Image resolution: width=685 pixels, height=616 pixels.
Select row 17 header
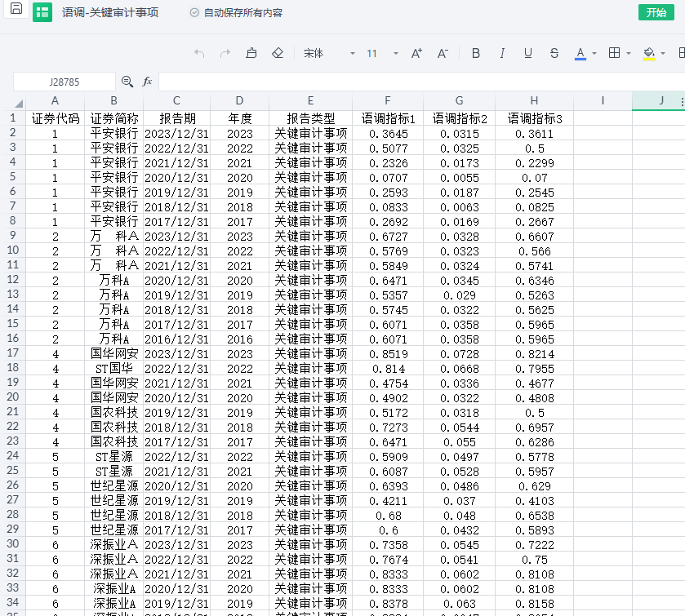[13, 352]
